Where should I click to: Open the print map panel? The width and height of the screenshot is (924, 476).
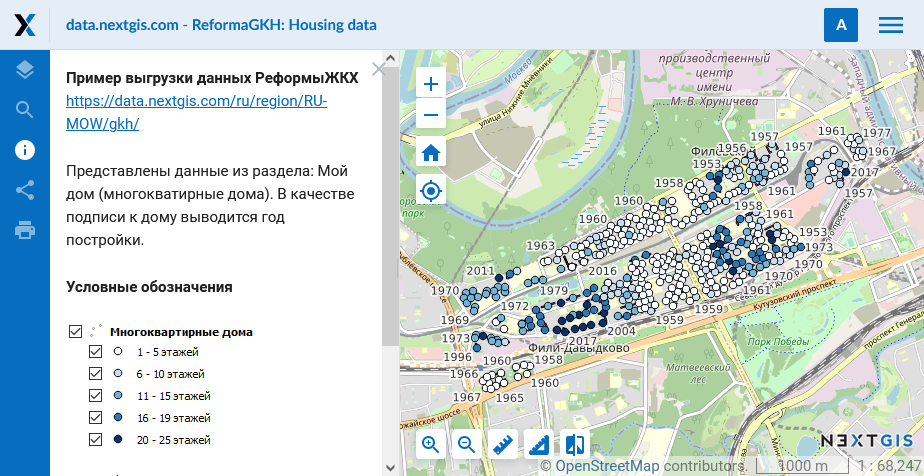[25, 230]
